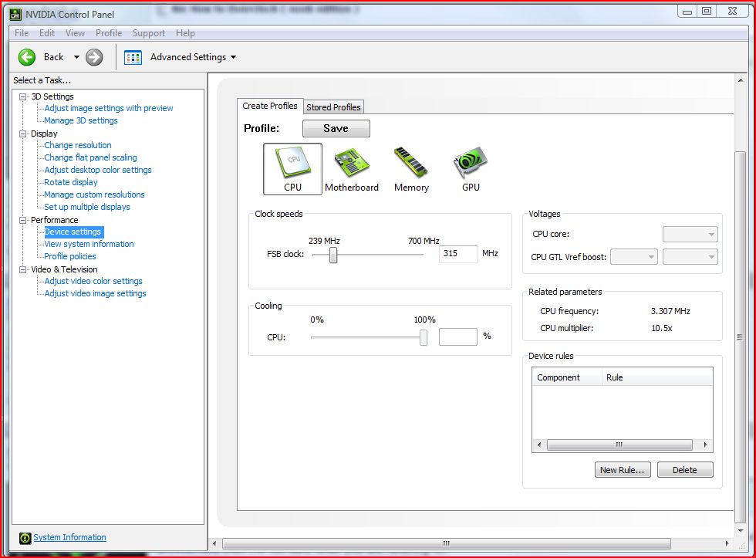Click the main panel horizontal scrollbar thumb
The height and width of the screenshot is (558, 756).
447,543
